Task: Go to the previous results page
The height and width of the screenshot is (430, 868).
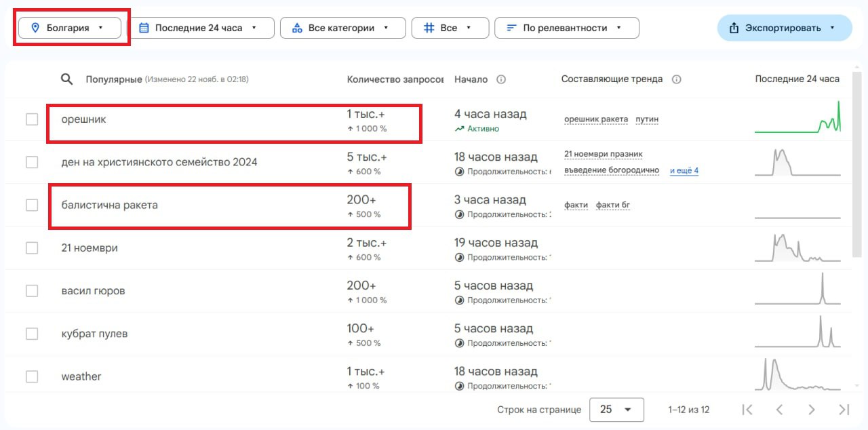Action: tap(780, 409)
